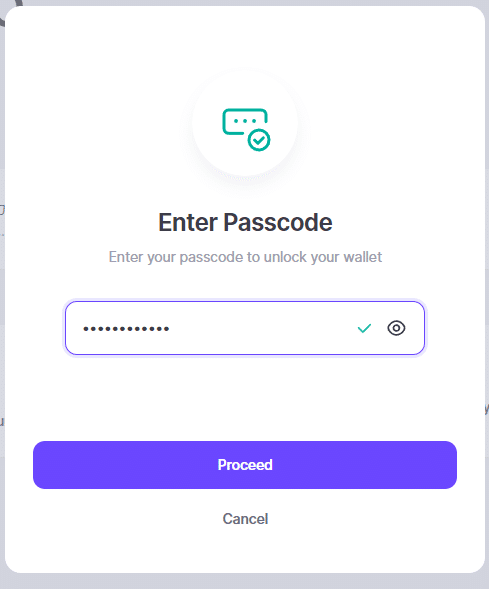
Task: Cancel the passcode dialog
Action: (245, 519)
